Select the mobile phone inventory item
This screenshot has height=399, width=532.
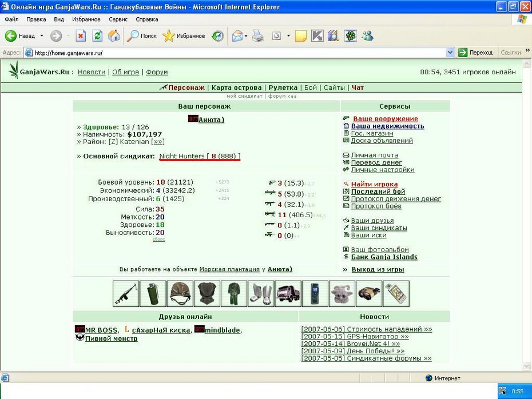pyautogui.click(x=315, y=294)
